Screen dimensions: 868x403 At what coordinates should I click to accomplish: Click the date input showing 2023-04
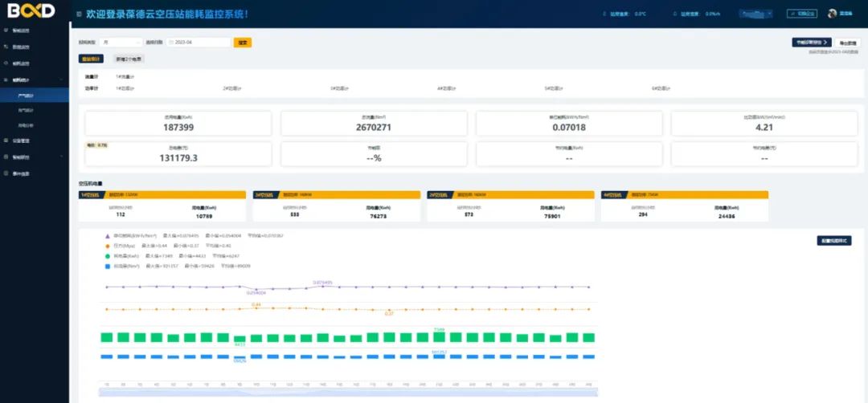point(203,43)
